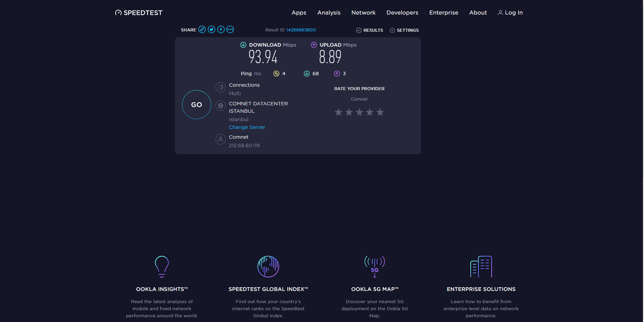Click the download arrow icon
Image resolution: width=644 pixels, height=322 pixels.
pyautogui.click(x=243, y=45)
